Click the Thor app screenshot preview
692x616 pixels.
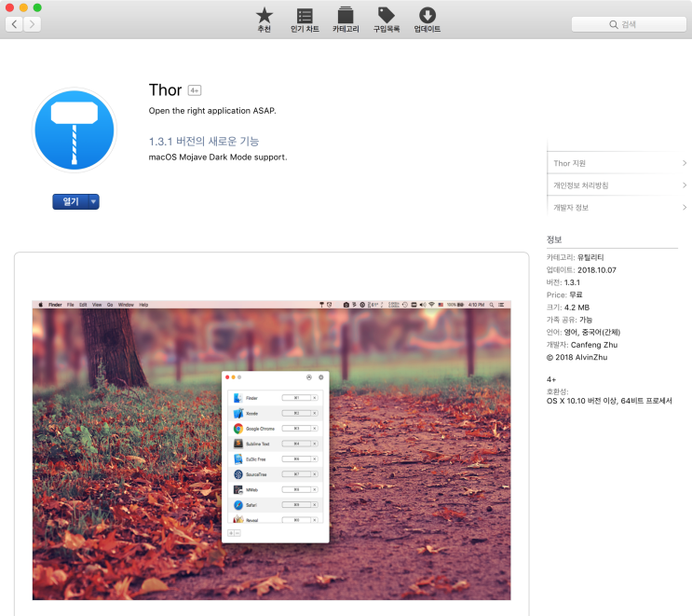[271, 450]
